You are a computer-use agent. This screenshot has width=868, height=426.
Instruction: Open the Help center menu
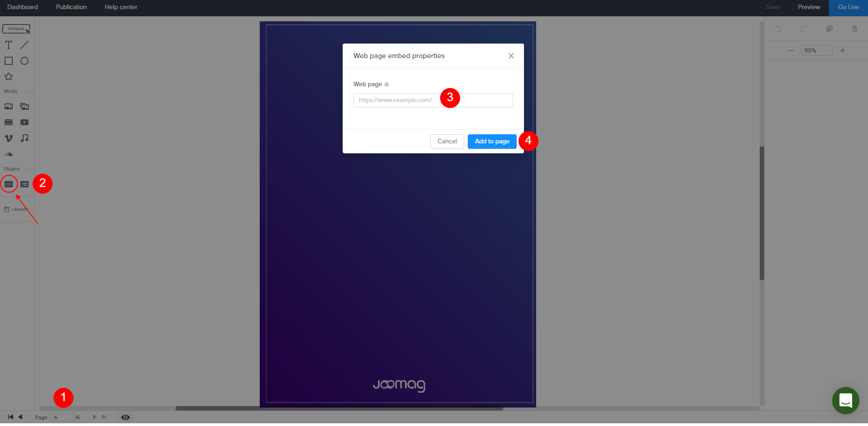[121, 7]
